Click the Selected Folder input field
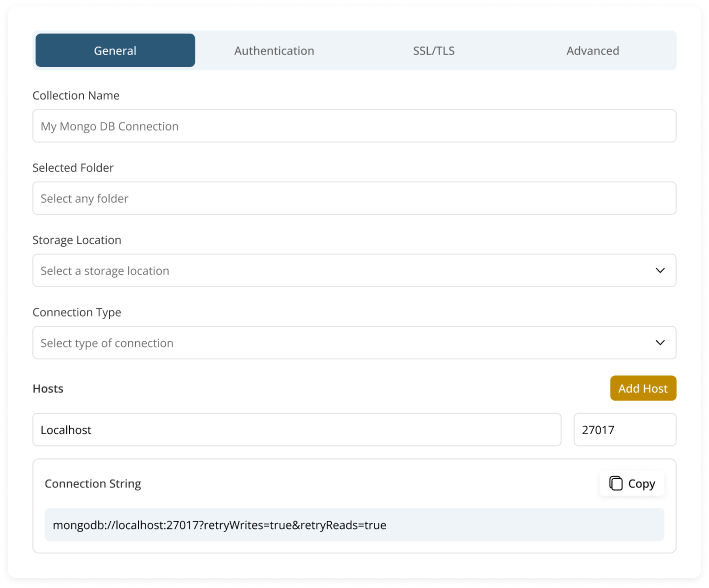Viewport: 709px width, 588px height. pyautogui.click(x=354, y=199)
